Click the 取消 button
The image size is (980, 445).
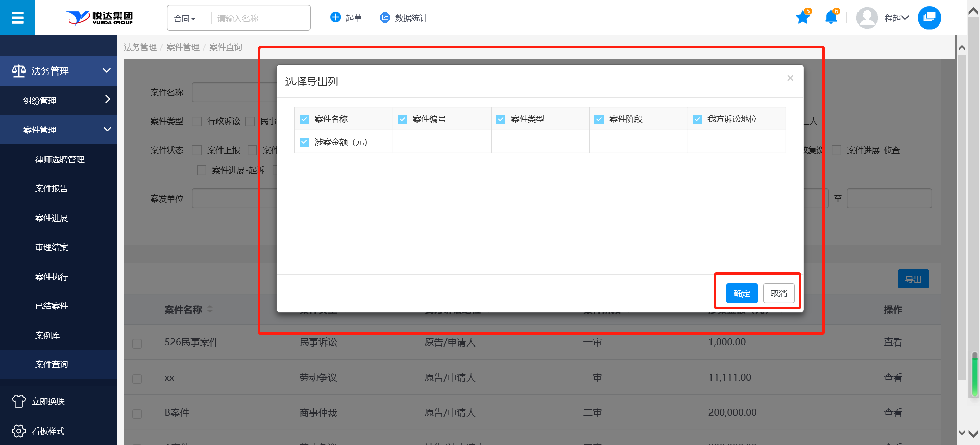pyautogui.click(x=778, y=293)
